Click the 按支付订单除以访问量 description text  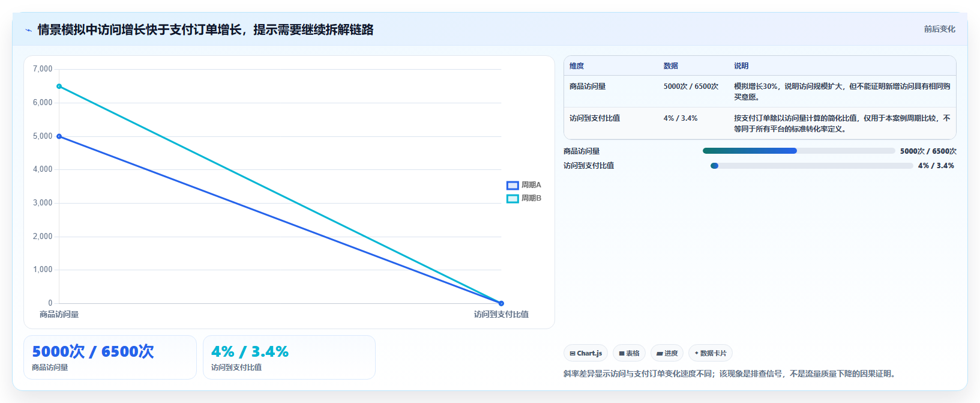(x=842, y=124)
